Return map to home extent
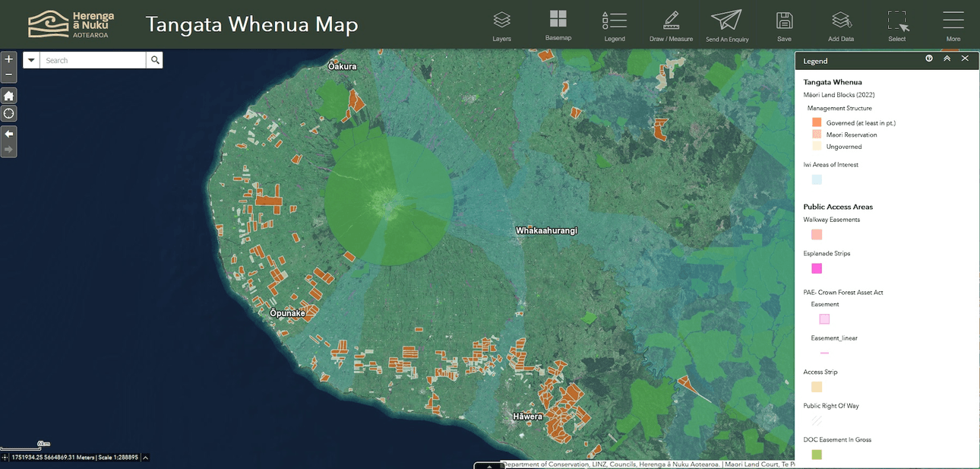 click(8, 96)
